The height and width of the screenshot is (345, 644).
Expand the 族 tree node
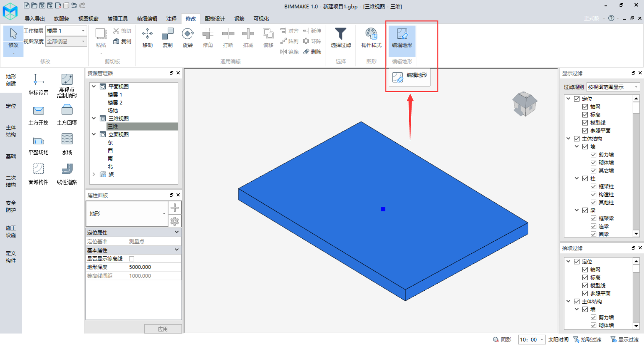point(94,174)
